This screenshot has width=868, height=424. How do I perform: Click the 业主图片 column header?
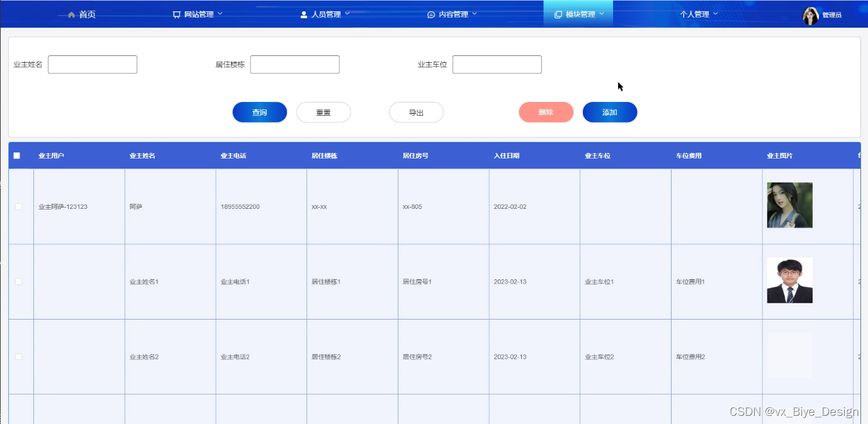click(x=780, y=155)
